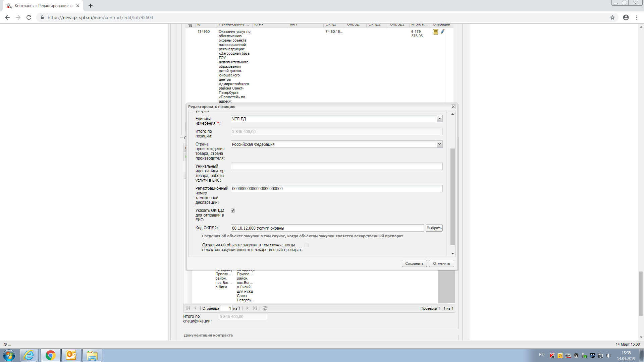Click the Итого по позиции field 5 846 400,00

[x=336, y=131]
